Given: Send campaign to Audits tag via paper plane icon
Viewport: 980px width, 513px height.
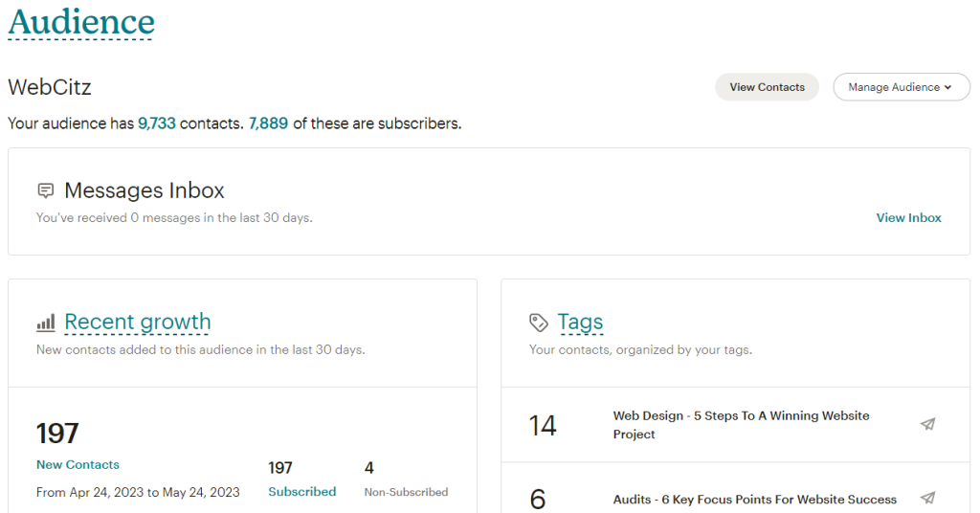Looking at the screenshot, I should pyautogui.click(x=927, y=498).
